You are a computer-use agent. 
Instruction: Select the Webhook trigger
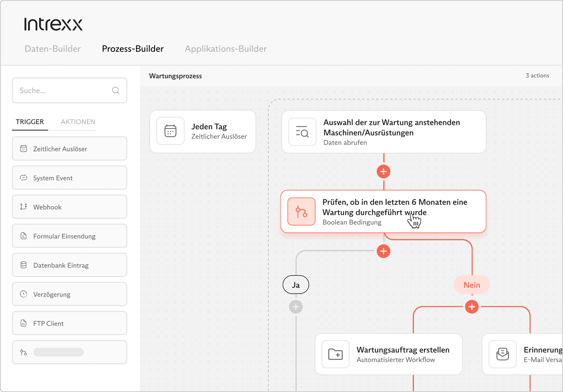(x=70, y=207)
